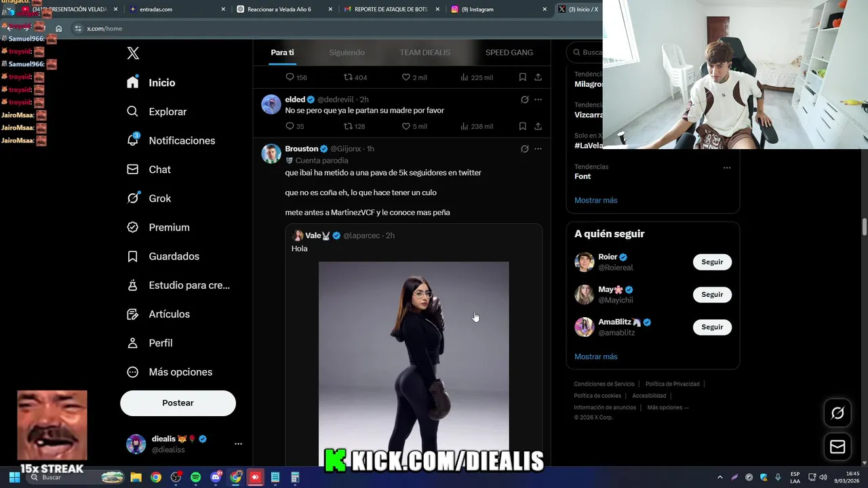The width and height of the screenshot is (868, 488).
Task: Open Font trend
Action: coord(583,176)
